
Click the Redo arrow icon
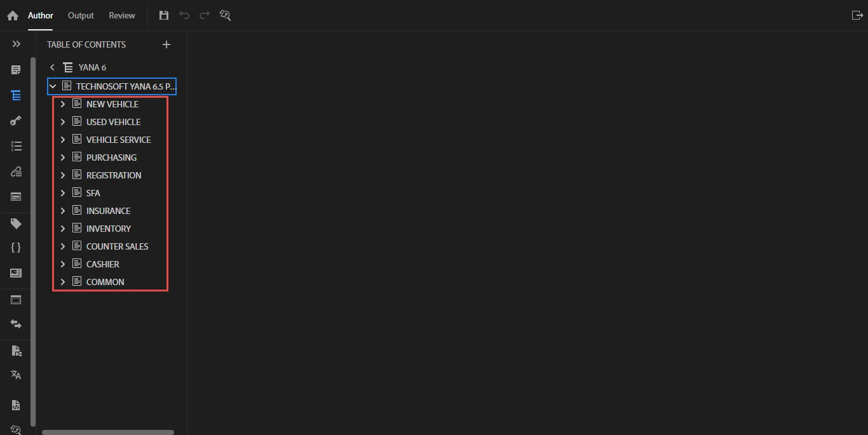pos(205,15)
